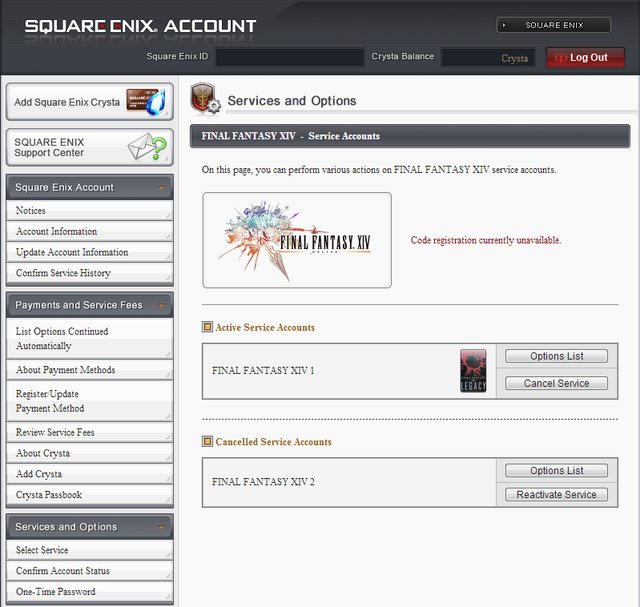Collapse the Services and Options sidebar section
The width and height of the screenshot is (640, 607).
[160, 527]
